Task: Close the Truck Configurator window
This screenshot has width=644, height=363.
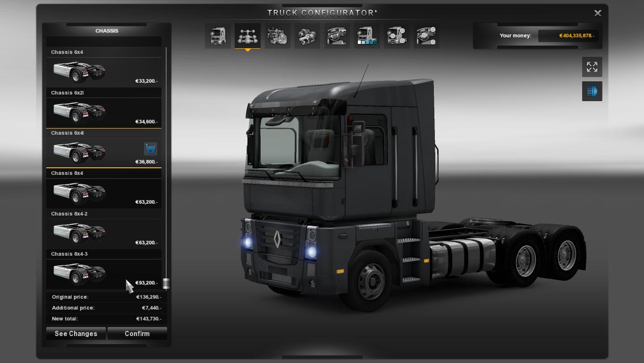Action: [x=597, y=13]
